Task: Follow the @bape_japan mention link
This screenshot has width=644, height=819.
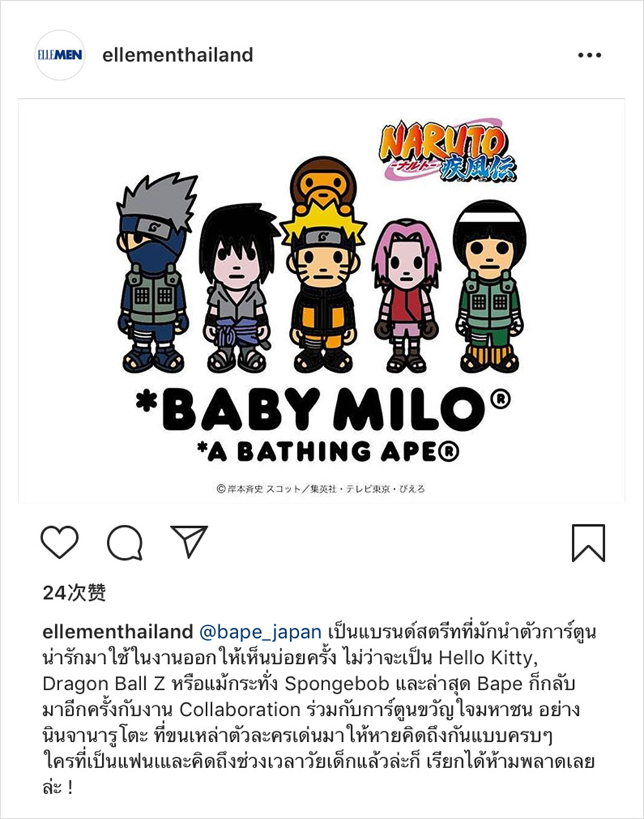Action: 260,632
